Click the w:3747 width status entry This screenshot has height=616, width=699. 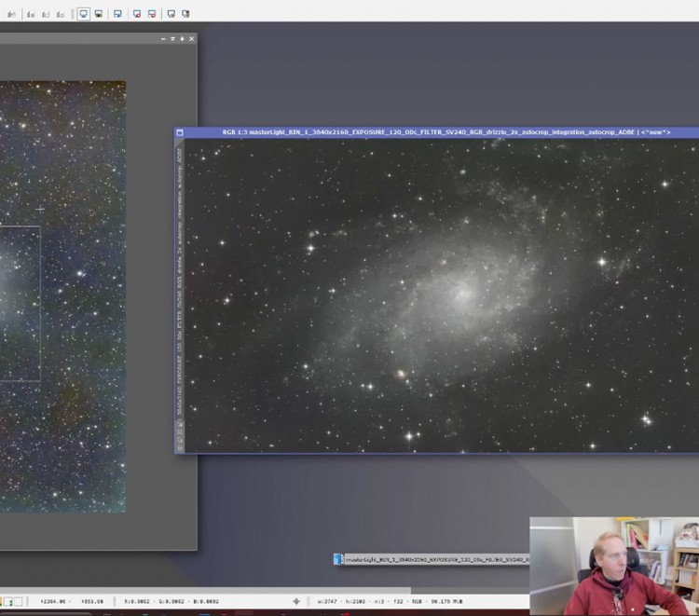pyautogui.click(x=327, y=601)
